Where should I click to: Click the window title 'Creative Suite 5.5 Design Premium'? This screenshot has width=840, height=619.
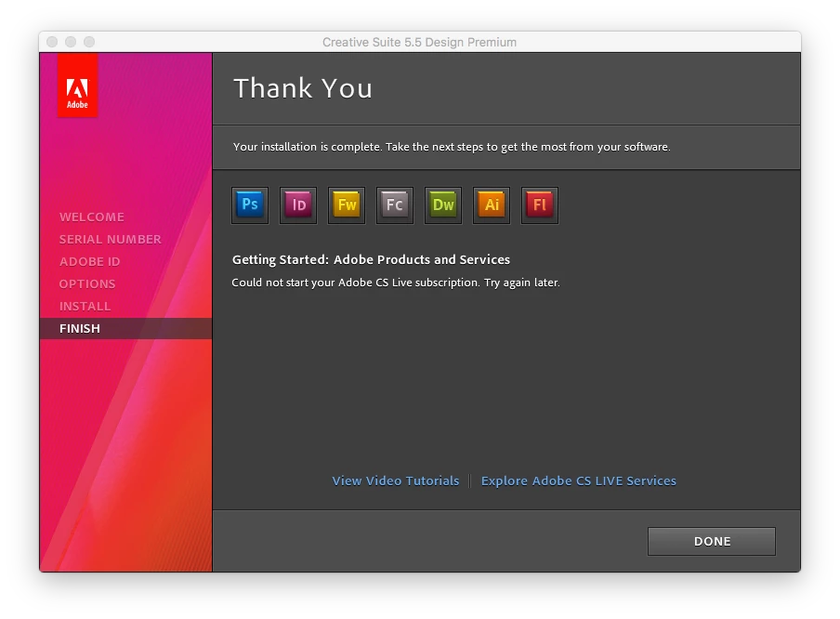419,43
